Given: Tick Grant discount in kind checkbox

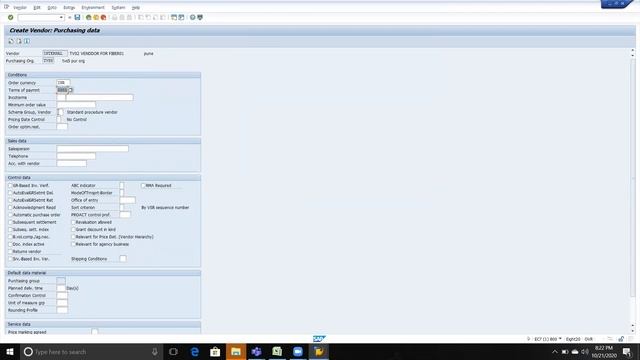Looking at the screenshot, I should (x=73, y=229).
